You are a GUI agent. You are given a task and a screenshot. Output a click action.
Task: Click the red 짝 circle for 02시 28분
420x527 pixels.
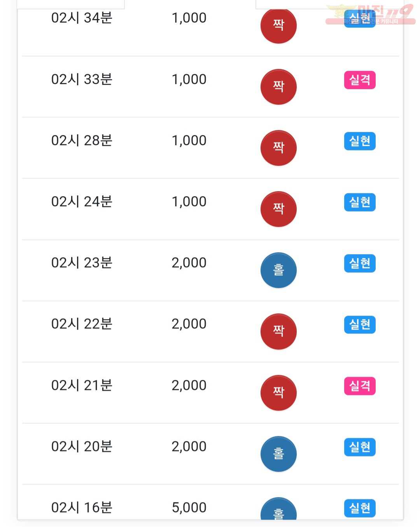click(278, 148)
